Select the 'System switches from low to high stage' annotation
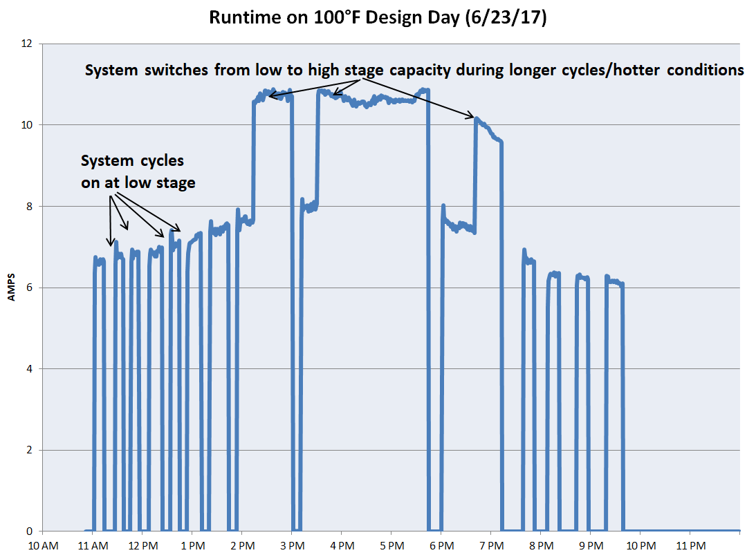The image size is (756, 555). [414, 70]
